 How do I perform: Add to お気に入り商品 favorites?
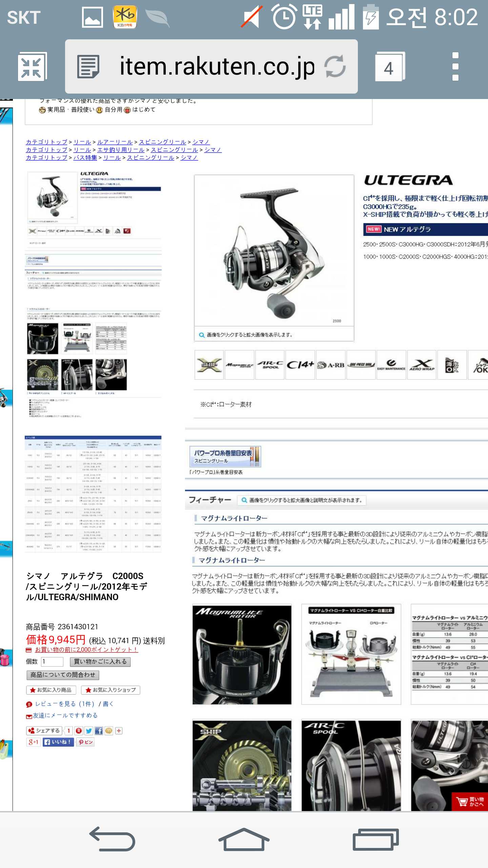pyautogui.click(x=51, y=690)
